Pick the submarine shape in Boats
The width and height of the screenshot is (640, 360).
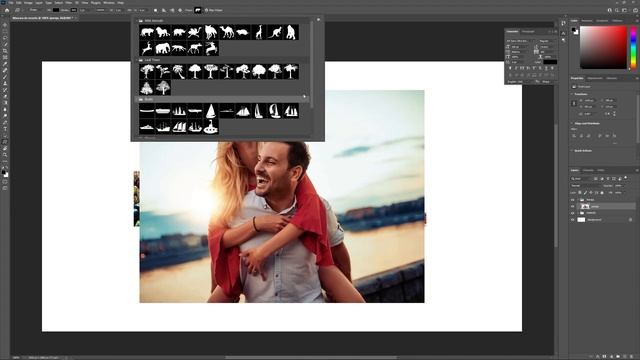tap(211, 127)
